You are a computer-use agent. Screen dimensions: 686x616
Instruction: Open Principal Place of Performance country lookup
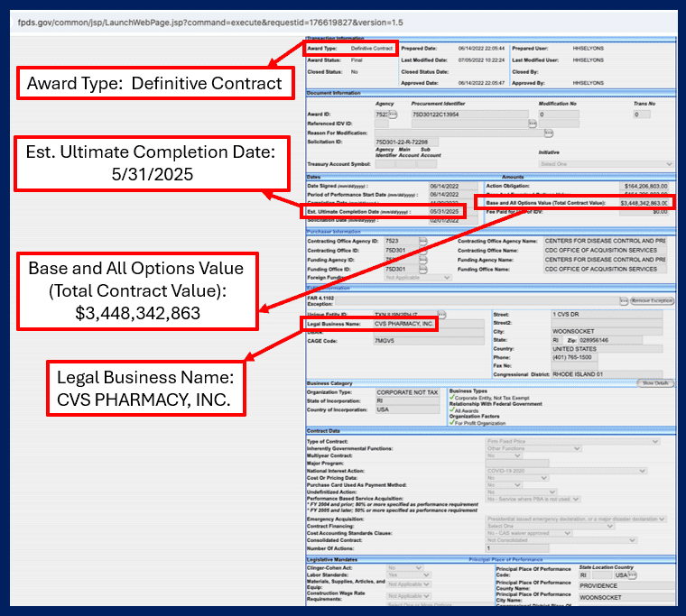coord(632,575)
